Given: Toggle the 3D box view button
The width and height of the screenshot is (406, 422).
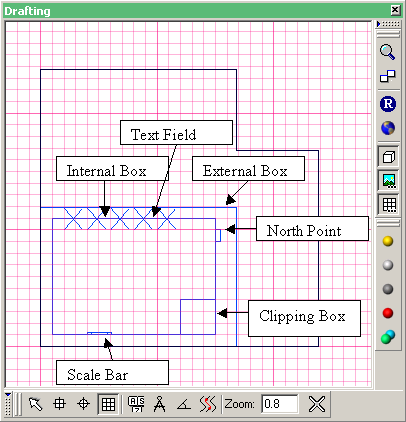Looking at the screenshot, I should click(388, 156).
